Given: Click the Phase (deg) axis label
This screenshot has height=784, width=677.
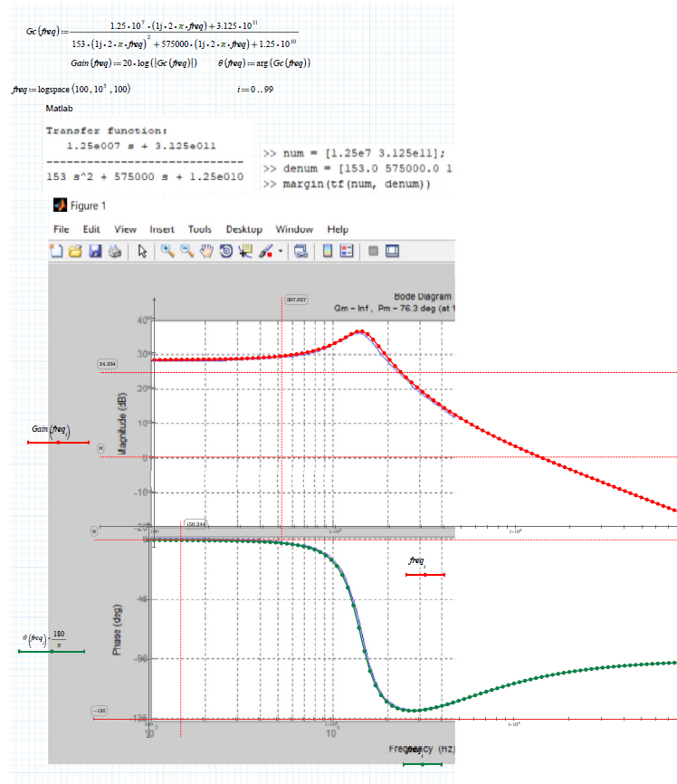Looking at the screenshot, I should [x=117, y=630].
